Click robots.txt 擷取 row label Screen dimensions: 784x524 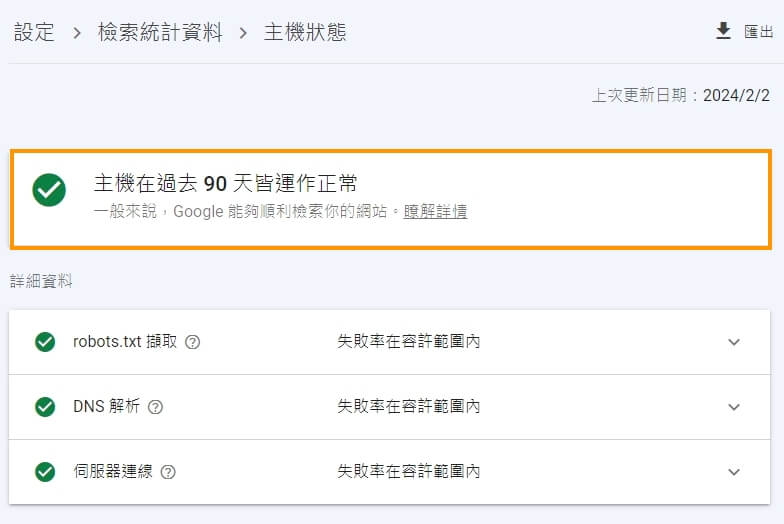[x=125, y=342]
